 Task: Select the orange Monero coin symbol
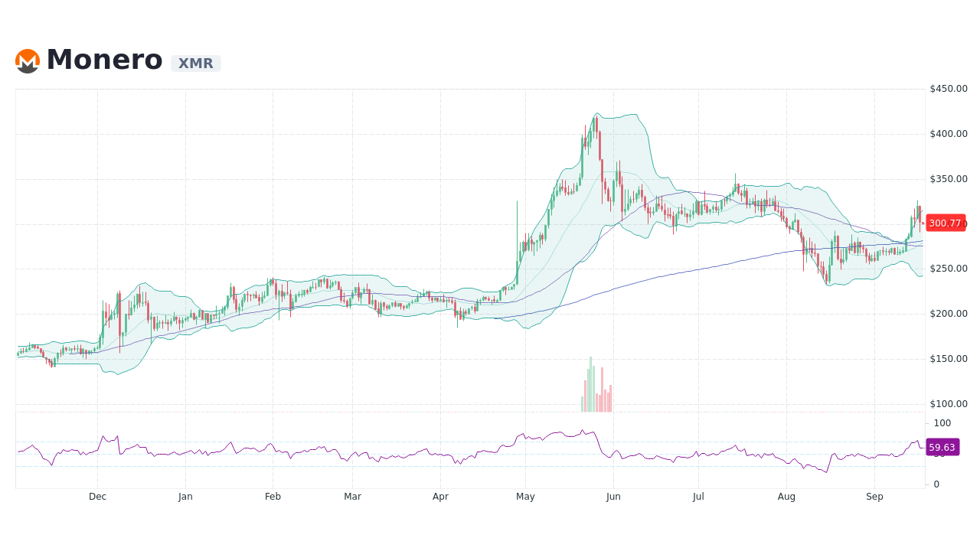[28, 60]
